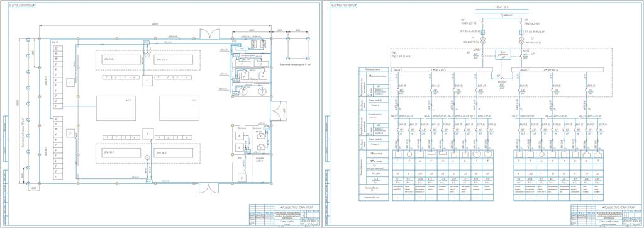Click the top overall dimension line of the floor plan

pos(155,26)
